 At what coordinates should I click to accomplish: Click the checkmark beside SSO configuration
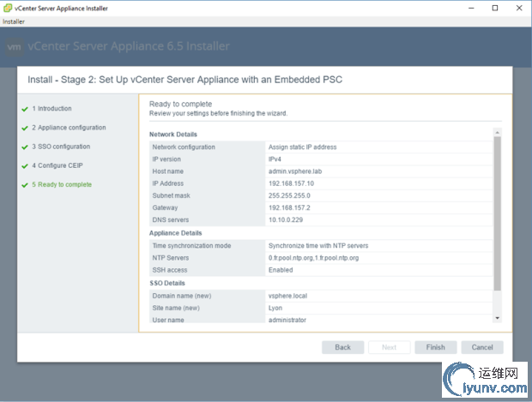(x=25, y=147)
